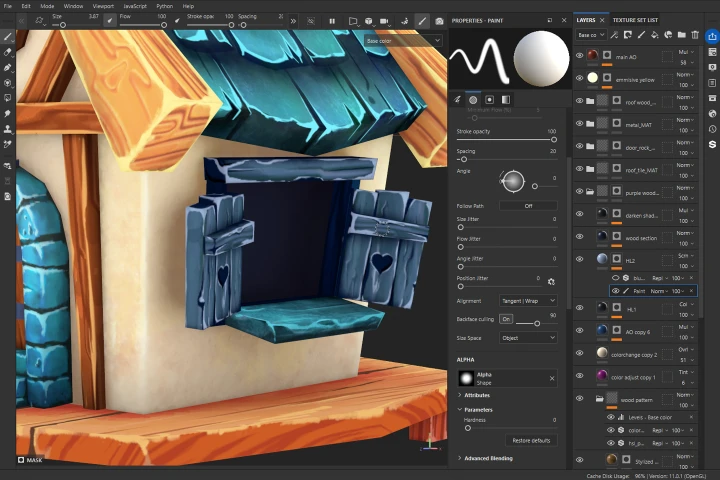Switch to rendering mode camera icon

point(439,21)
